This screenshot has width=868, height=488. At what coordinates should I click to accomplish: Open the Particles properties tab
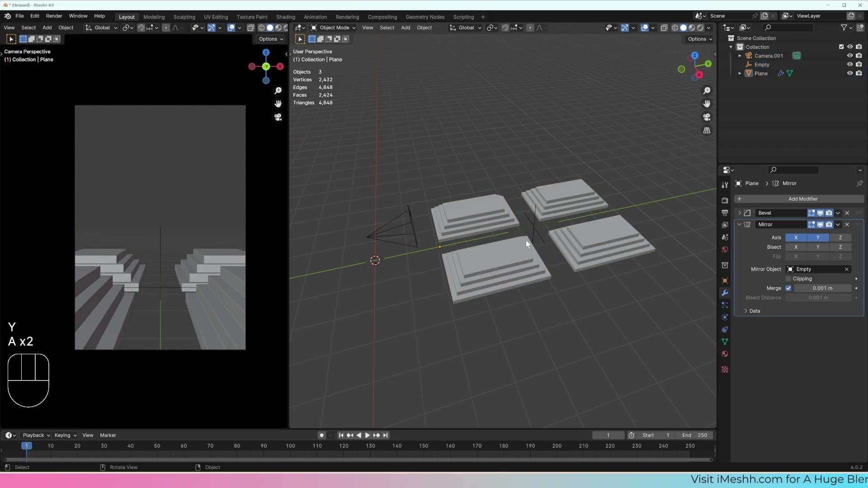[x=725, y=305]
